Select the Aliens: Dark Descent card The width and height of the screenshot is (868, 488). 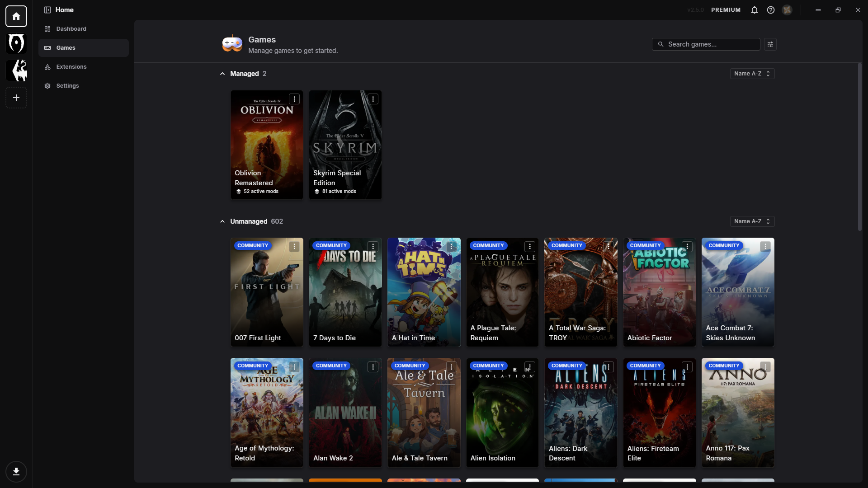(581, 413)
